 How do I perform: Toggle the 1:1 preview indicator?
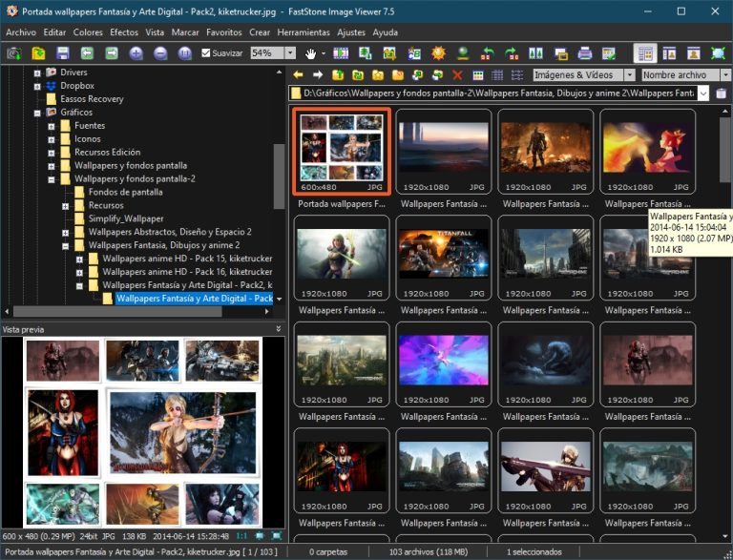pos(241,536)
